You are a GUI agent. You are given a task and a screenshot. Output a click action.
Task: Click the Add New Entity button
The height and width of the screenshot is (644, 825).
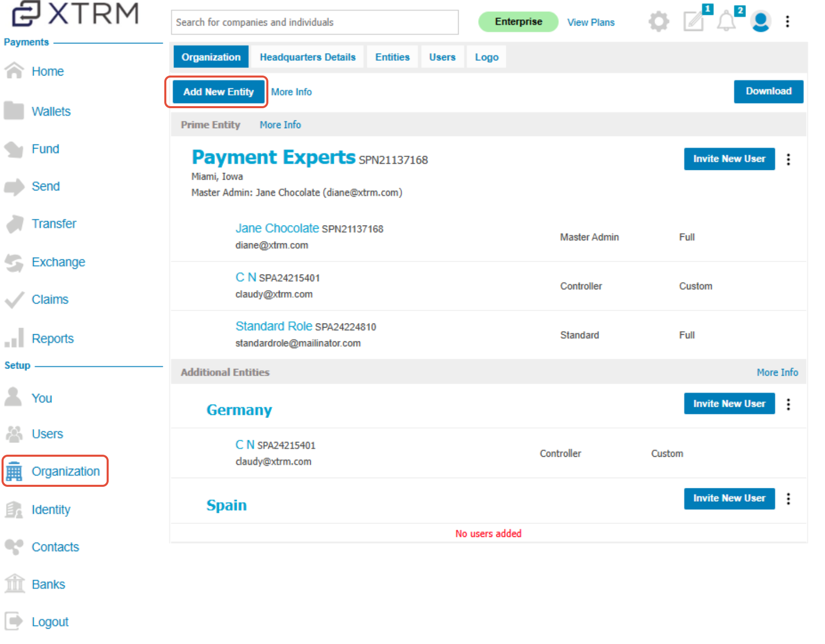coord(218,92)
